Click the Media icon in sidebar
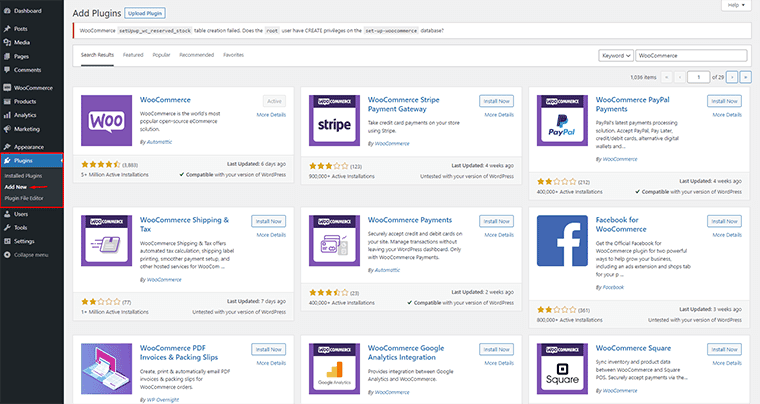The image size is (760, 404). point(7,43)
